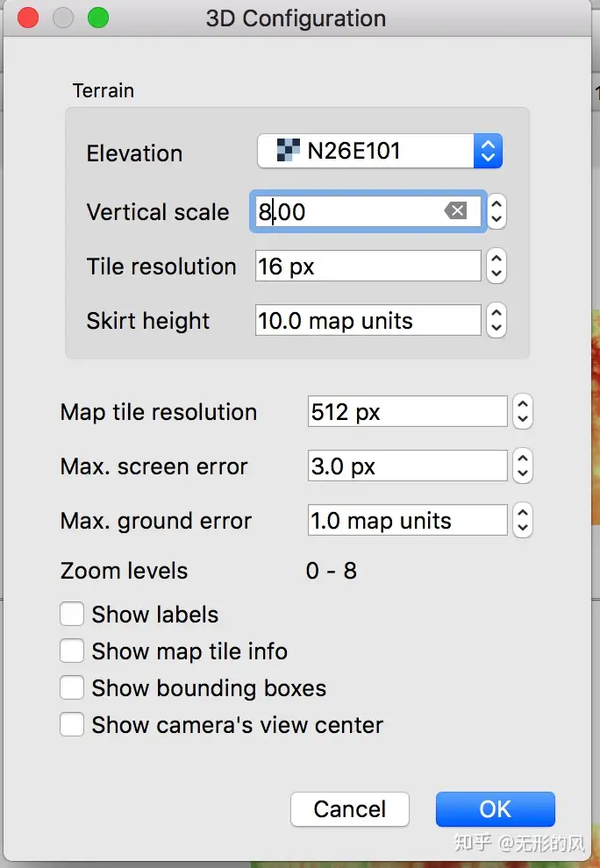Click the Vertical scale stepper arrows
600x868 pixels.
pyautogui.click(x=496, y=211)
